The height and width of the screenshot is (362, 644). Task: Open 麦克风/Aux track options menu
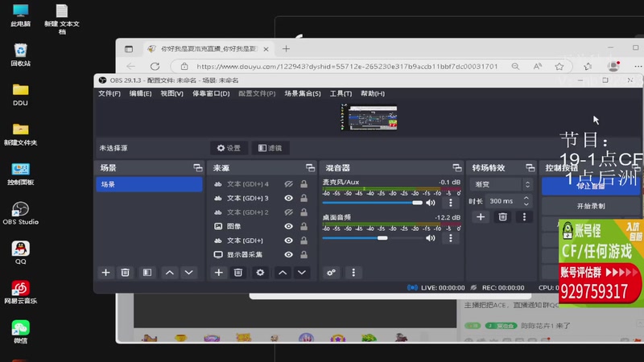451,203
